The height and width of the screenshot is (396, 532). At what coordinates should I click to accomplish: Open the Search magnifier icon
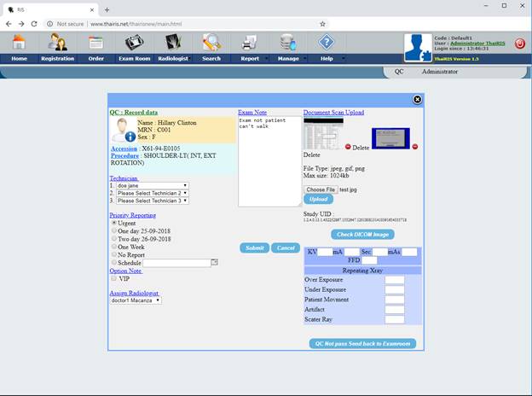click(211, 42)
